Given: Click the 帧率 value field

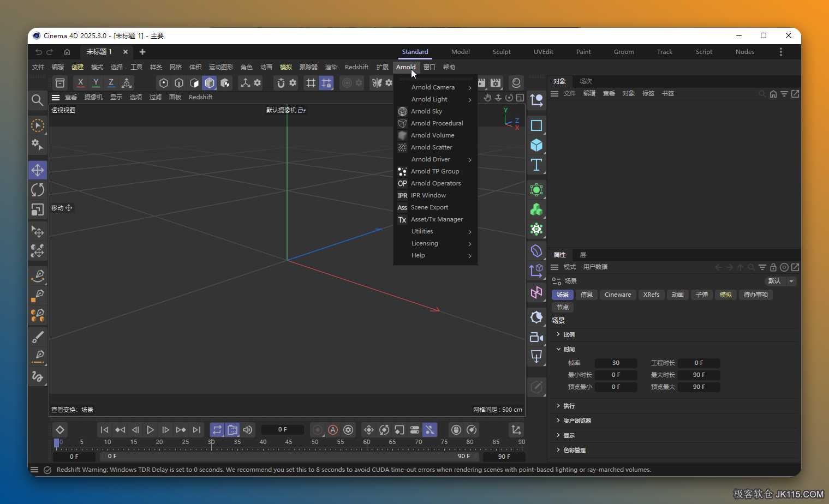Looking at the screenshot, I should (616, 363).
